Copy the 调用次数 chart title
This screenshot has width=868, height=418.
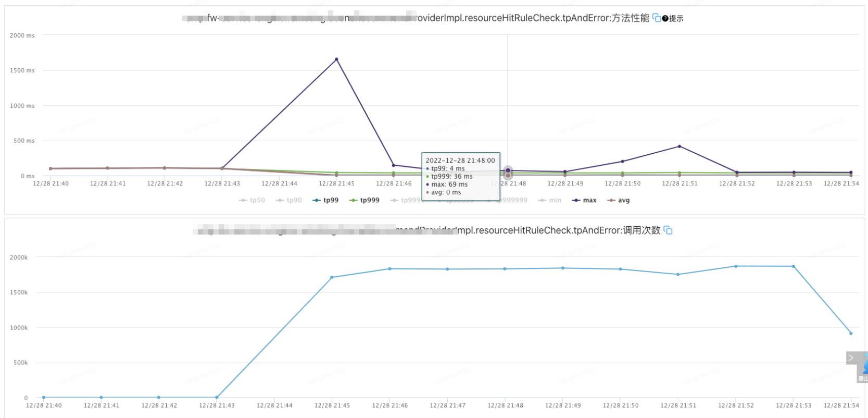tap(668, 230)
